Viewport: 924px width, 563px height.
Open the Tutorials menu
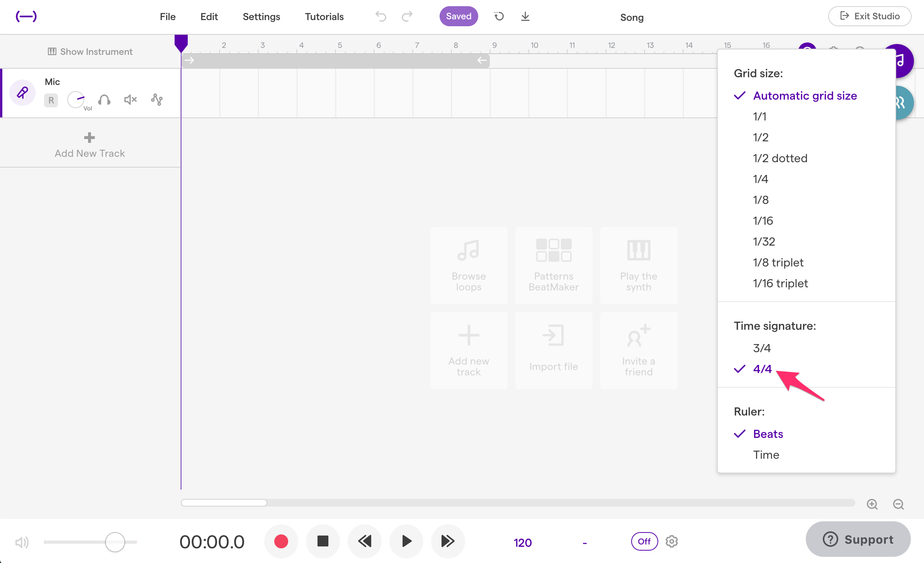coord(324,17)
